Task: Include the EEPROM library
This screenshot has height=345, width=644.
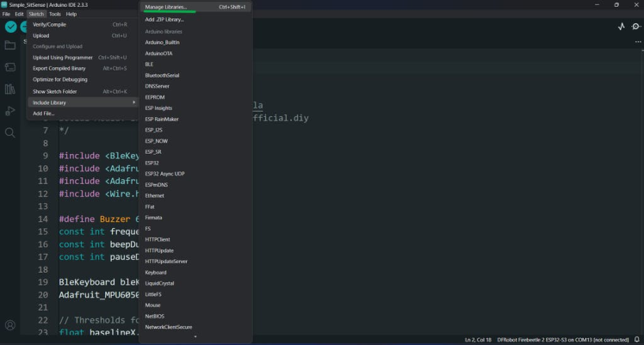Action: 195,97
